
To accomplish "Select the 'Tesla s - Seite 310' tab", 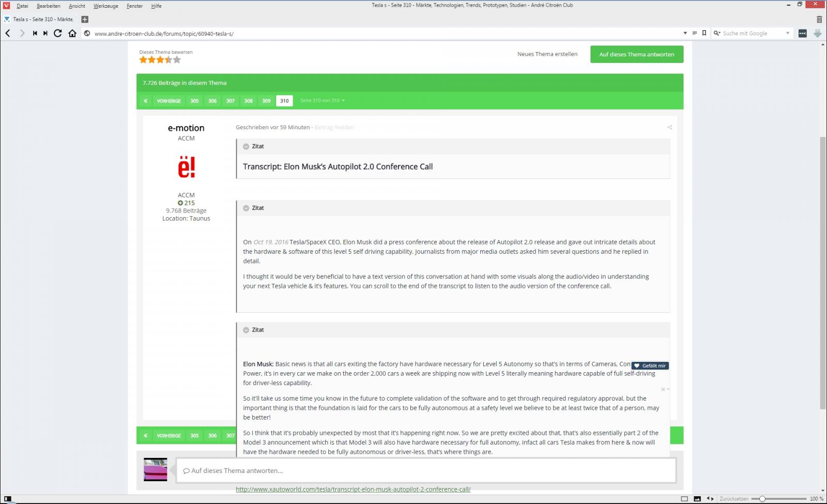I will [40, 19].
